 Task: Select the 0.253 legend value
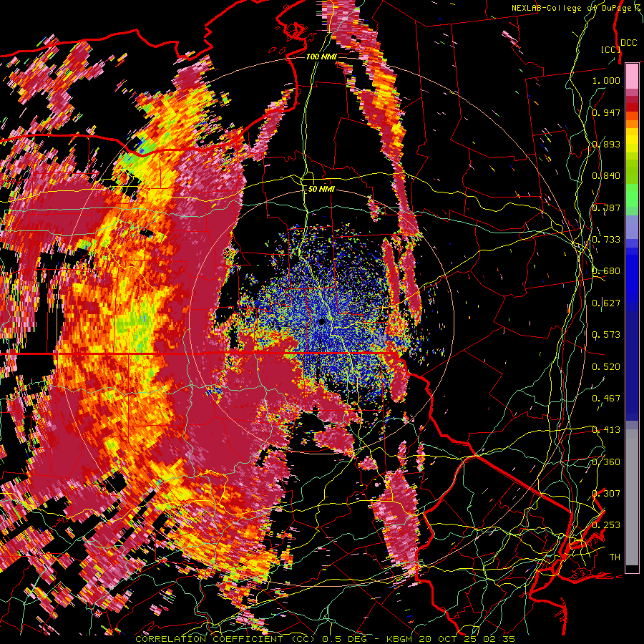[x=606, y=525]
